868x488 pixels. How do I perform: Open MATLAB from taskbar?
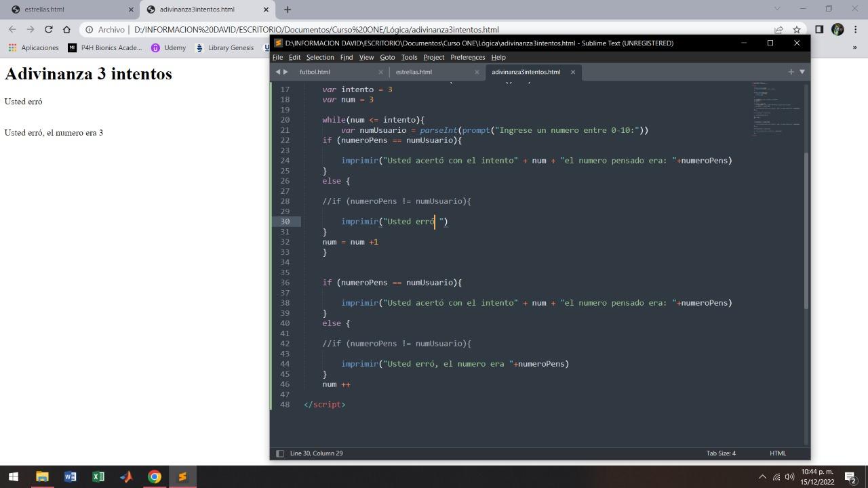126,476
